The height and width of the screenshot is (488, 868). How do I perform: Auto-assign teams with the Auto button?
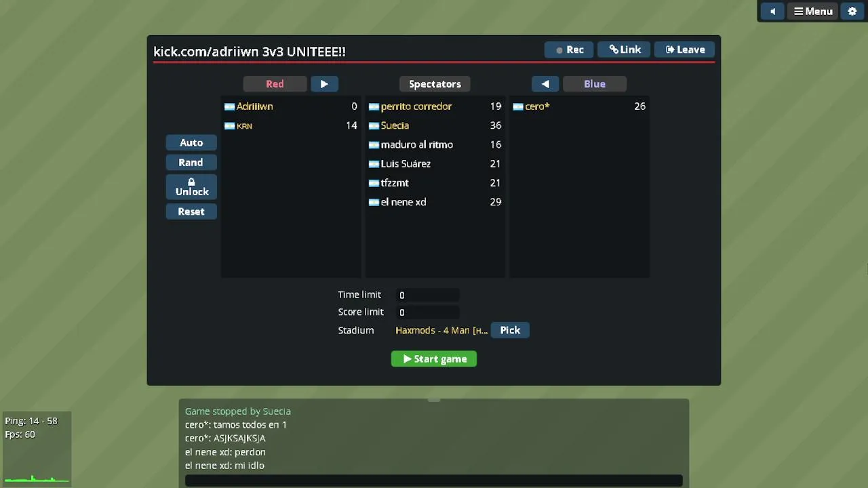pyautogui.click(x=191, y=142)
